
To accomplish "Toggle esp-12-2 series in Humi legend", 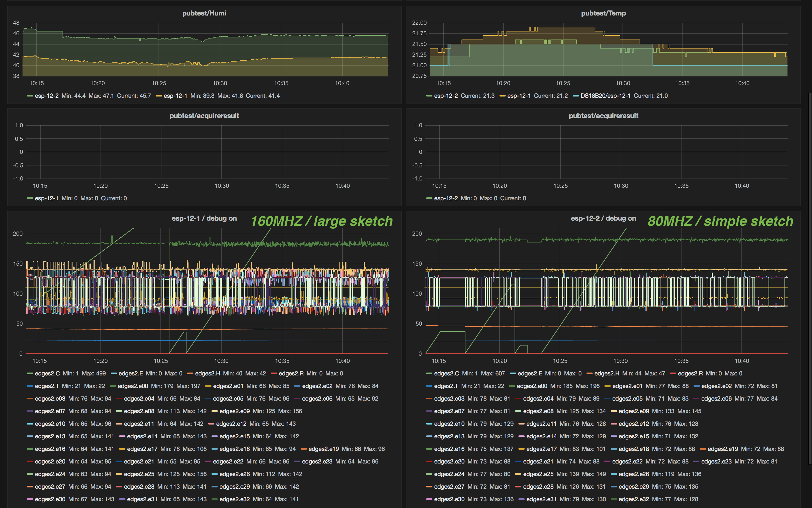I will click(x=47, y=96).
